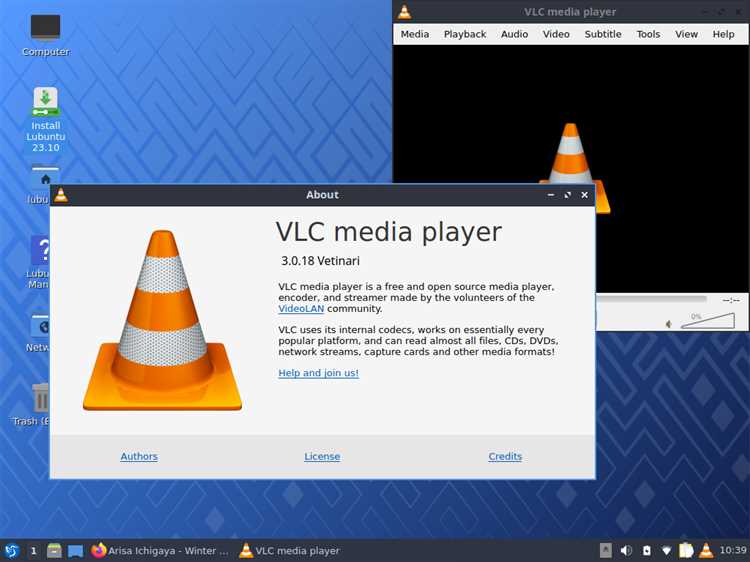Open the Help menu in VLC
The image size is (750, 562).
coord(723,34)
